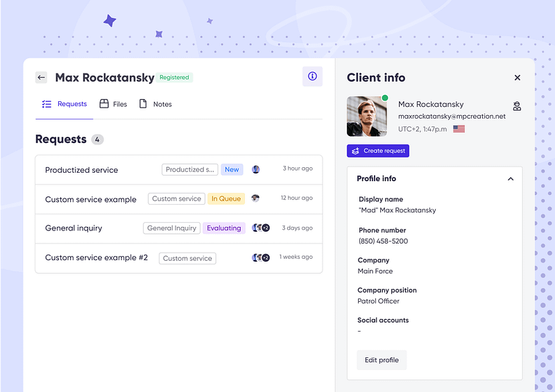The width and height of the screenshot is (555, 392).
Task: Click the Evaluating status badge
Action: coord(224,228)
